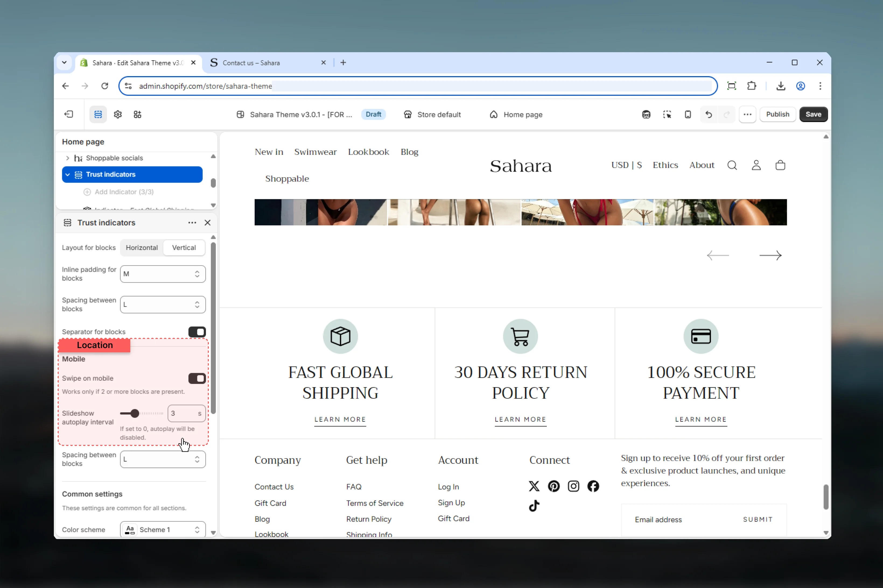883x588 pixels.
Task: Open Chrome extensions puzzle icon
Action: click(751, 86)
